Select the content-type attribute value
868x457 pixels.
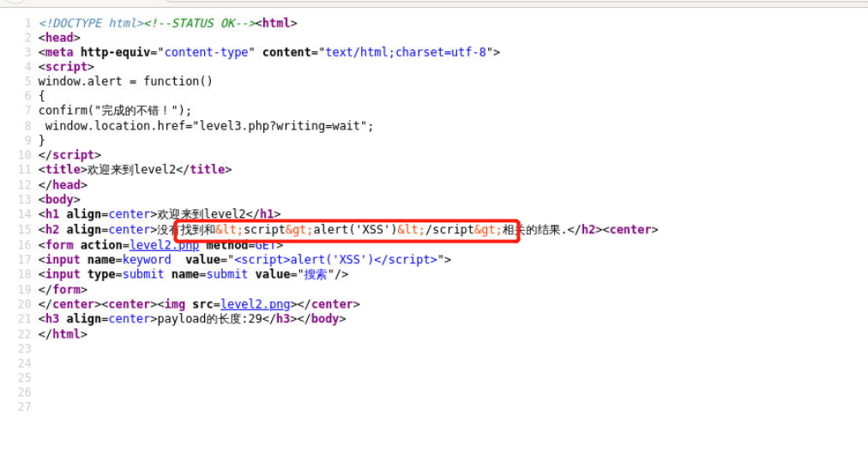click(x=207, y=52)
